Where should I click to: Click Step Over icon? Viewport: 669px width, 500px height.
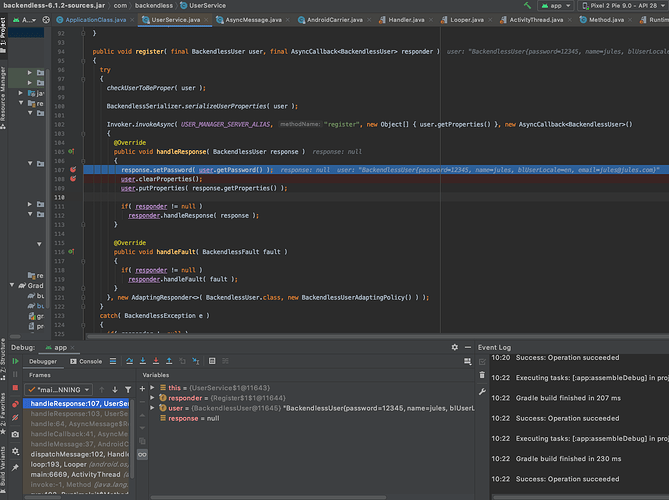pyautogui.click(x=129, y=361)
